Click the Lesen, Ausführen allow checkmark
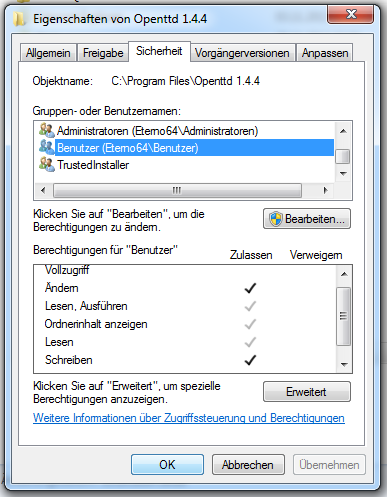Screen dimensions: 387x497 (250, 306)
